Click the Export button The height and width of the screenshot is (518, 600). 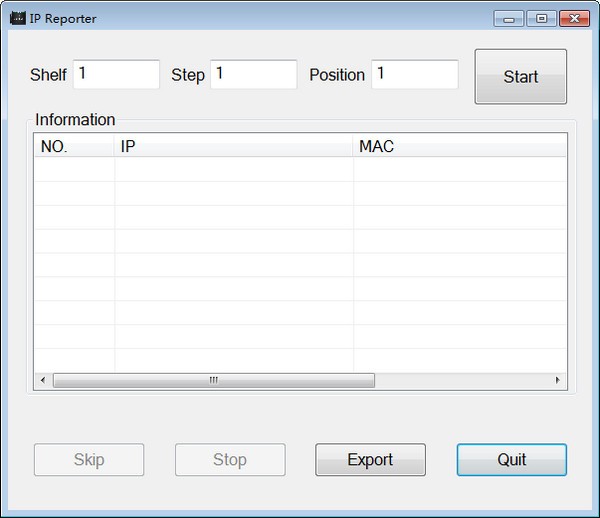coord(370,459)
